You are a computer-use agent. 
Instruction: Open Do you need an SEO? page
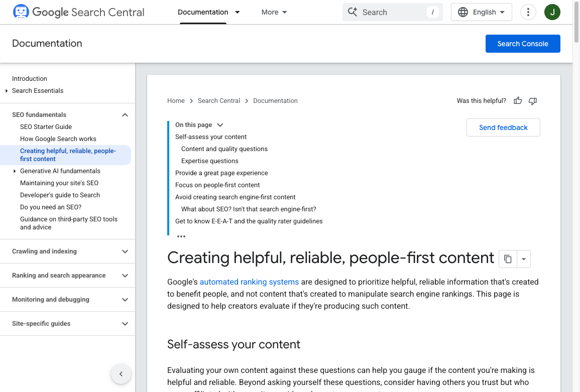[51, 207]
